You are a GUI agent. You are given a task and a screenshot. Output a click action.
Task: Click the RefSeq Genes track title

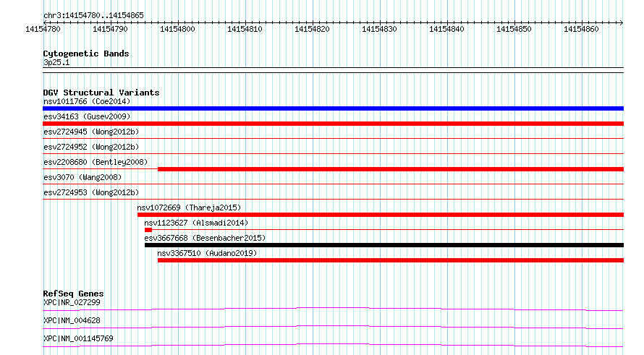pos(74,294)
